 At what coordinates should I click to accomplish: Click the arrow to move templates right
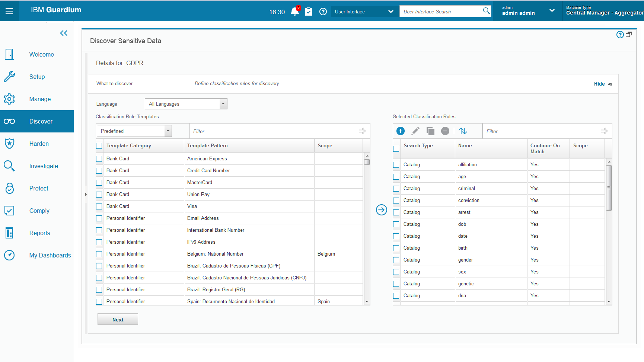(382, 210)
